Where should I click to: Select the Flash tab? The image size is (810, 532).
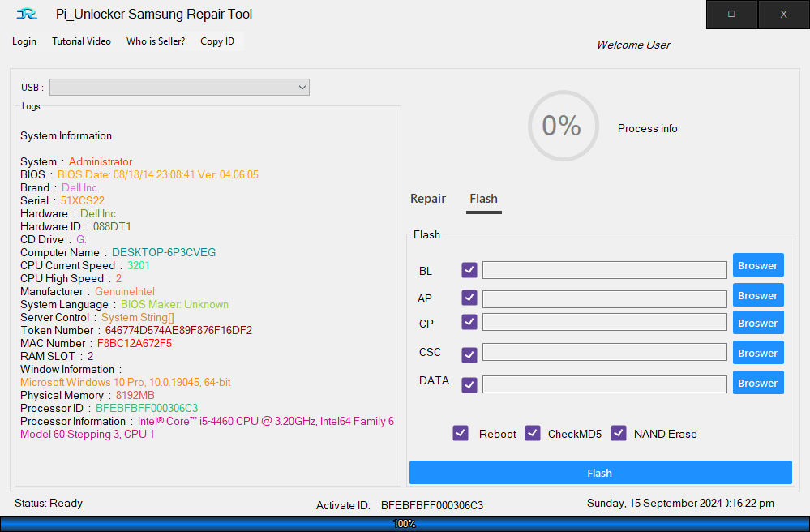483,199
